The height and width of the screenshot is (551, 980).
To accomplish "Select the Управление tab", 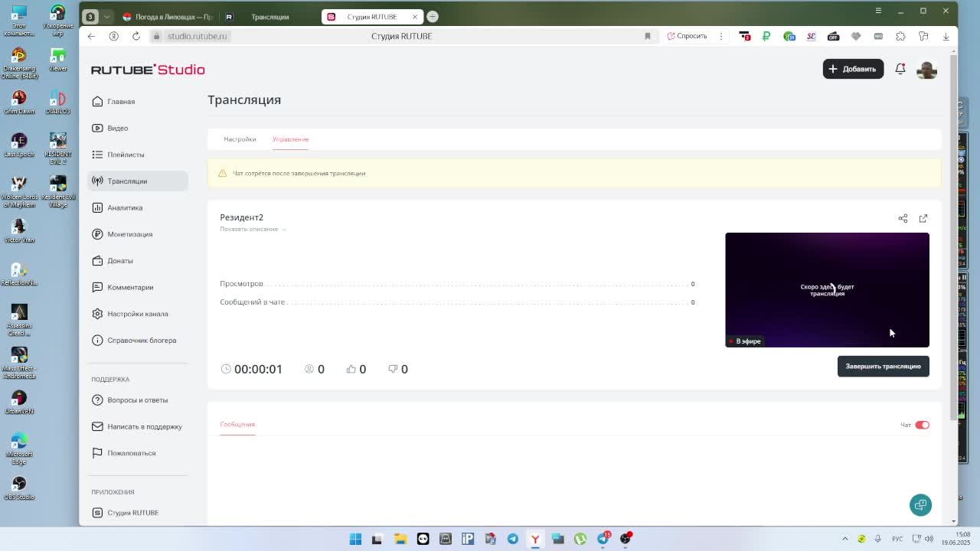I will pos(290,139).
